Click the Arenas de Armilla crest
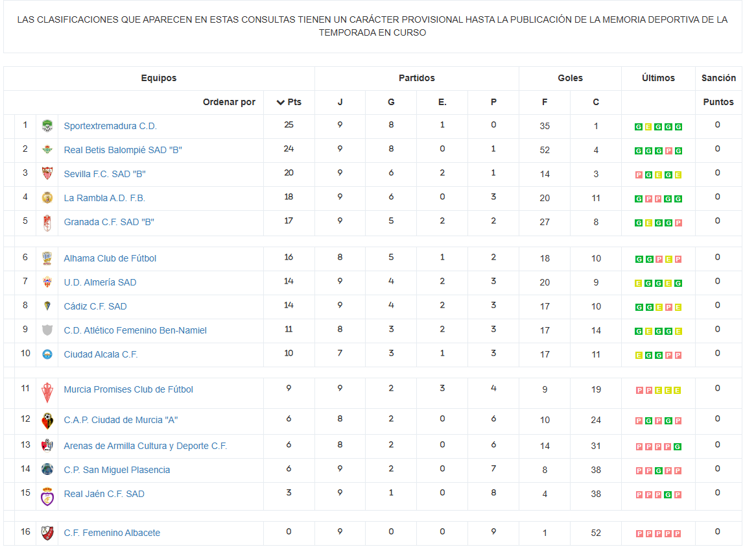 coord(47,446)
